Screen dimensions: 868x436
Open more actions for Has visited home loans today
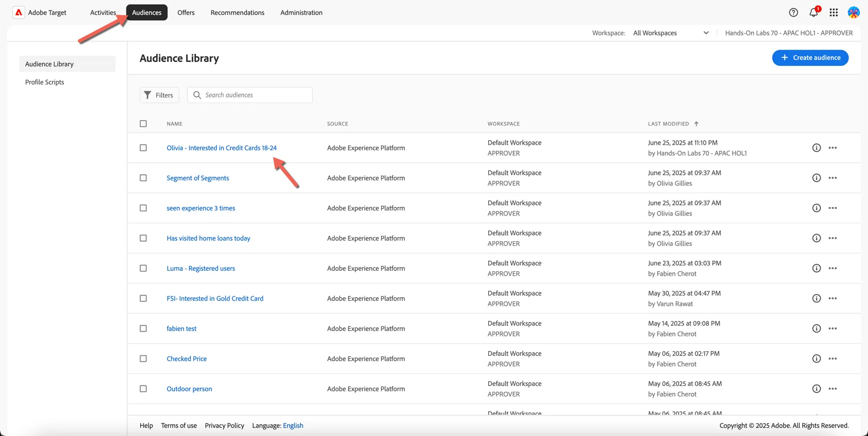(x=833, y=238)
